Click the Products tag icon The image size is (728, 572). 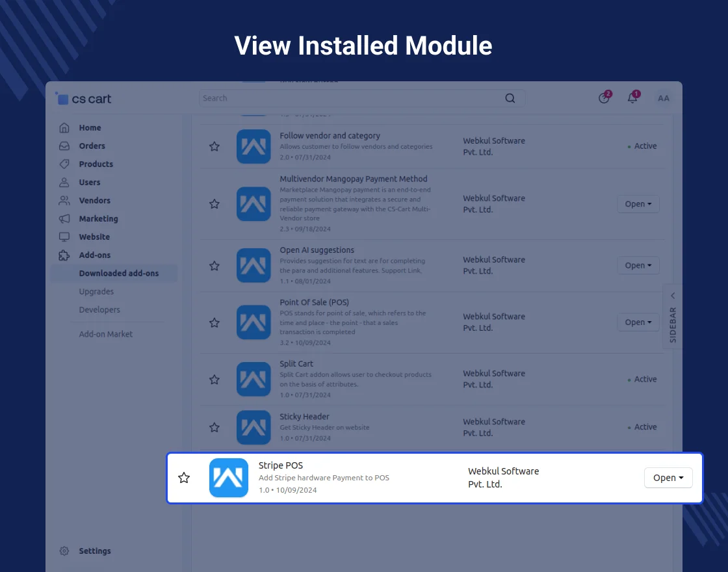(x=64, y=164)
